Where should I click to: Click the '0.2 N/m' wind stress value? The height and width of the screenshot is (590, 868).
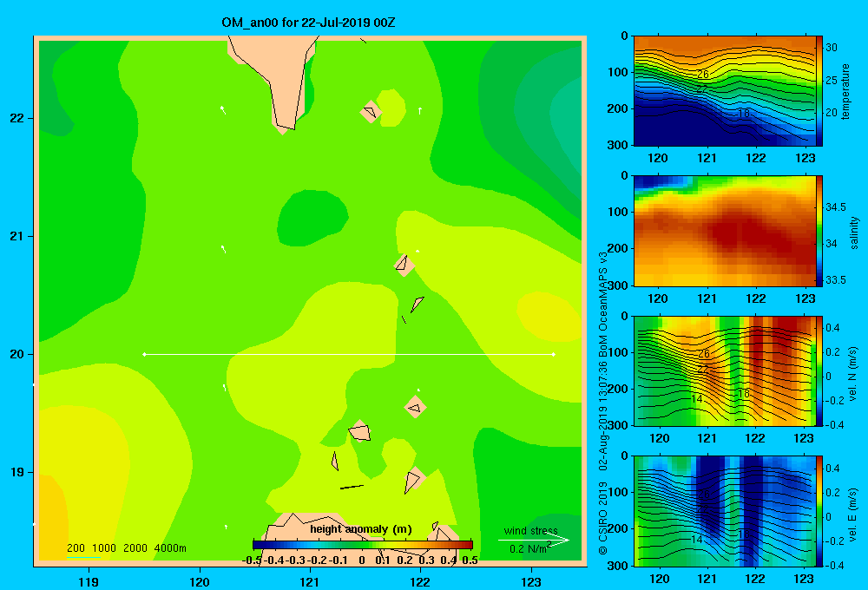click(x=529, y=548)
